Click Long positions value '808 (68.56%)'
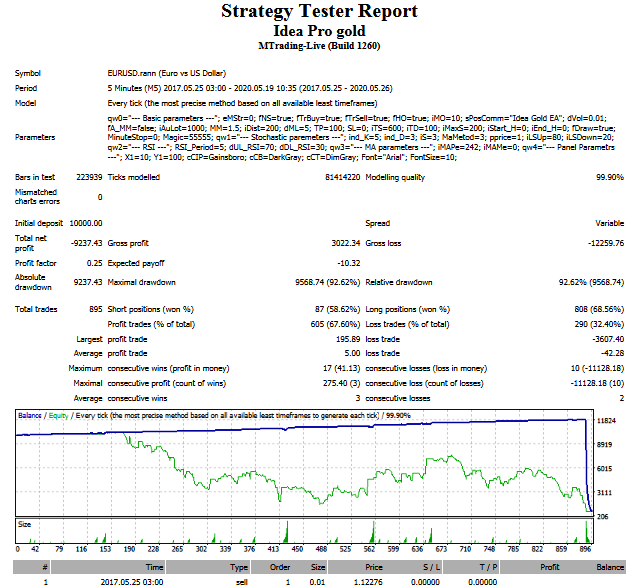638x588 pixels. pyautogui.click(x=599, y=309)
